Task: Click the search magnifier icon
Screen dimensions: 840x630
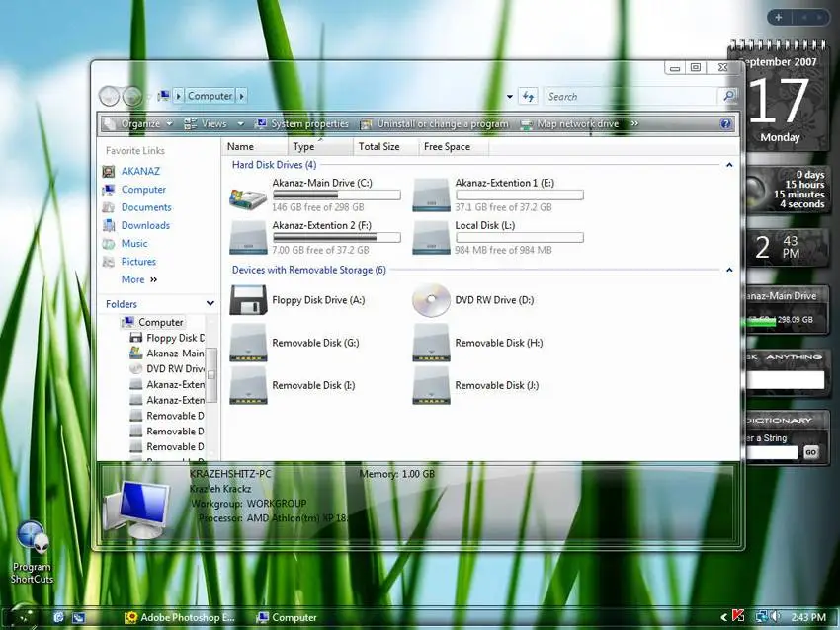Action: click(728, 96)
